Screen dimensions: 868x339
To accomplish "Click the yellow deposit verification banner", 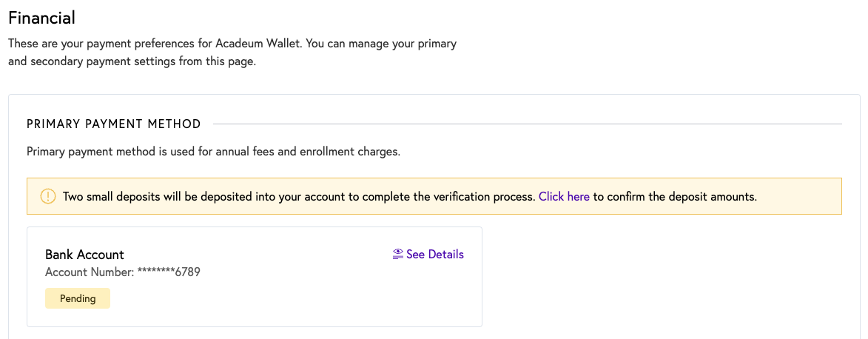I will click(x=434, y=196).
